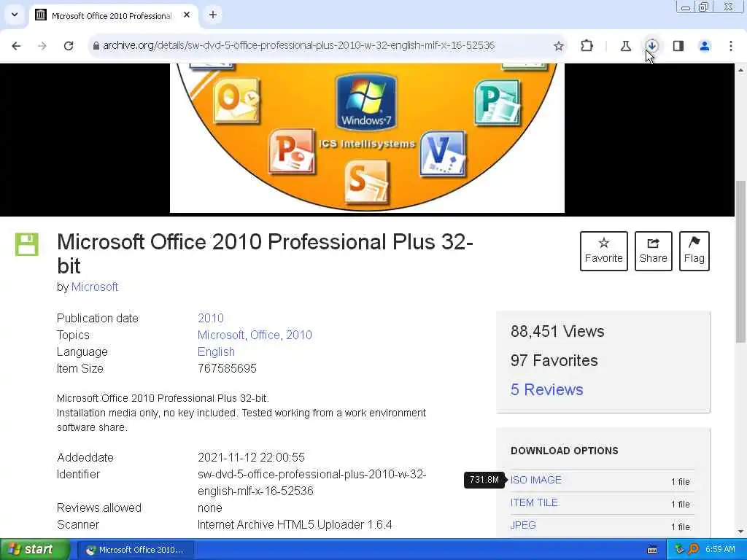This screenshot has height=560, width=747.
Task: Open the profile avatar icon
Action: [705, 46]
